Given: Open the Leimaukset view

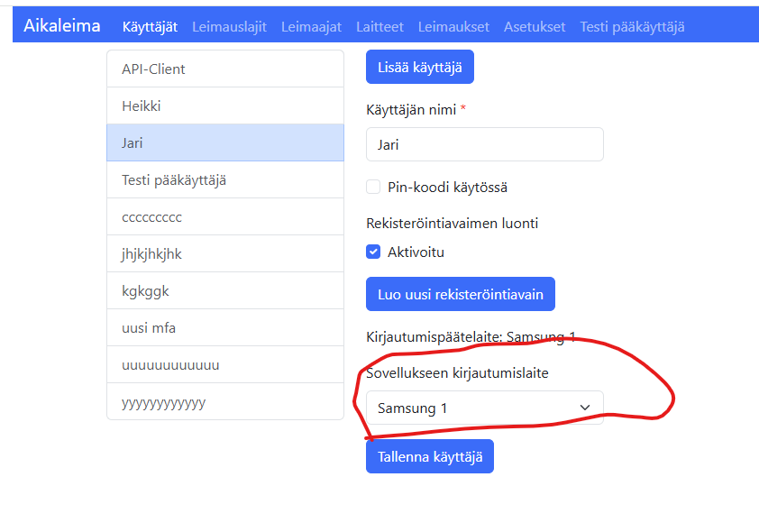Looking at the screenshot, I should [x=453, y=26].
